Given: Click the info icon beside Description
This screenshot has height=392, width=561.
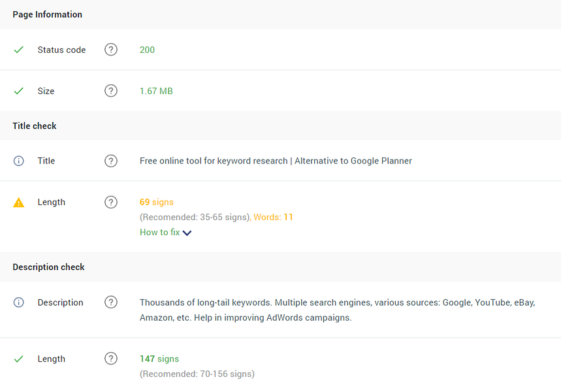Looking at the screenshot, I should click(x=18, y=302).
